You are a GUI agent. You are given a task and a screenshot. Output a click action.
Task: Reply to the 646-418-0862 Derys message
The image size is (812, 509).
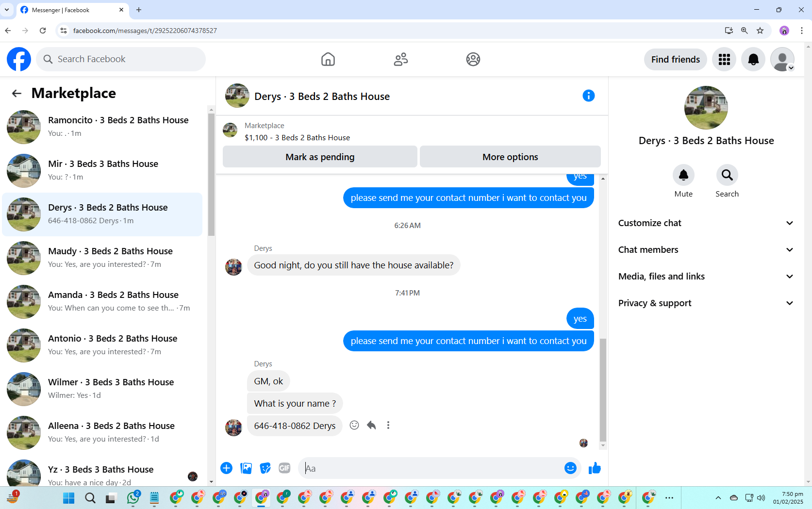point(371,425)
